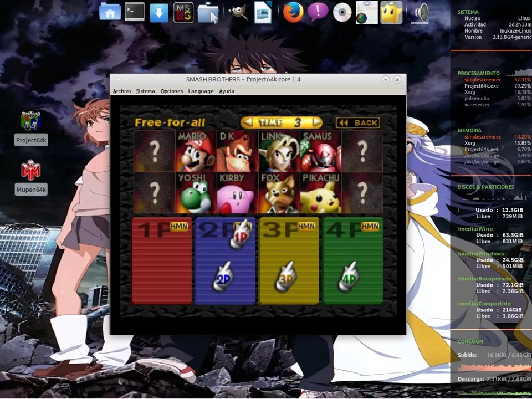Click the 4P hand cursor token
The height and width of the screenshot is (399, 532).
[349, 277]
